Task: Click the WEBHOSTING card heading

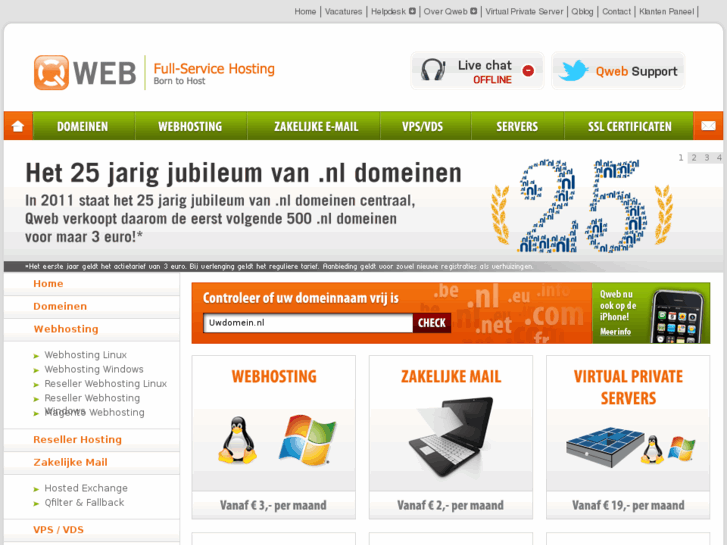Action: [x=274, y=376]
